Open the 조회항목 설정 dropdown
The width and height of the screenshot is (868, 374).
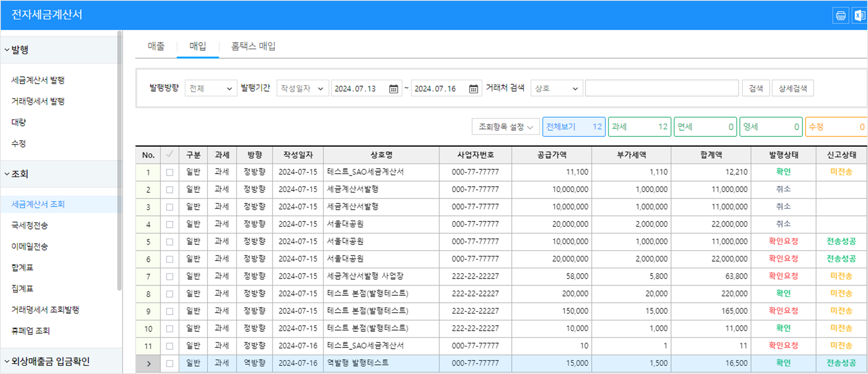pyautogui.click(x=505, y=127)
